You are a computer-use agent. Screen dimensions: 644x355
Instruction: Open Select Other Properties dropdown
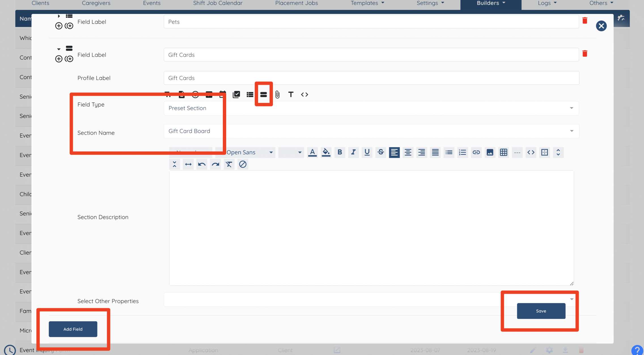(x=371, y=299)
